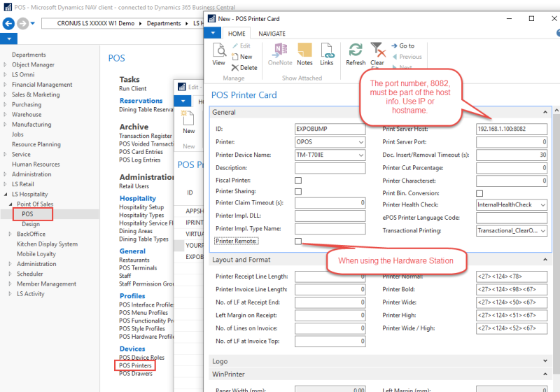Open Printer Health Check dropdown

click(x=543, y=205)
